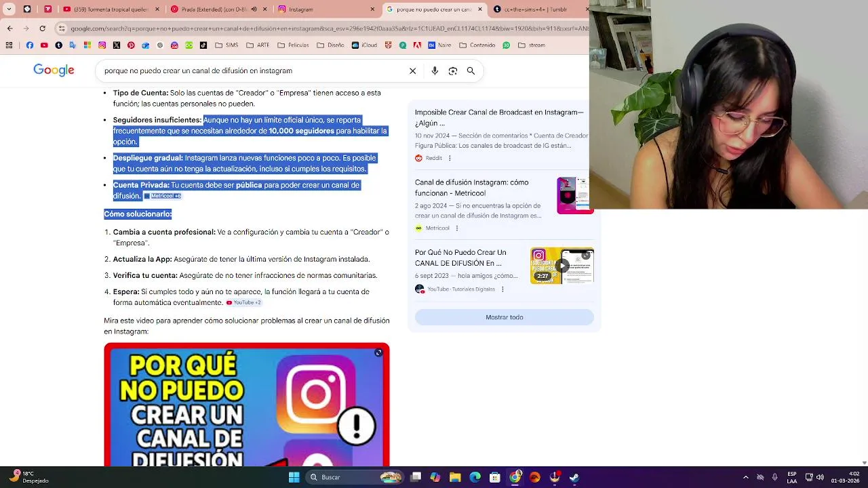Open the Adobe bookmark icon
This screenshot has height=488, width=868.
(417, 45)
